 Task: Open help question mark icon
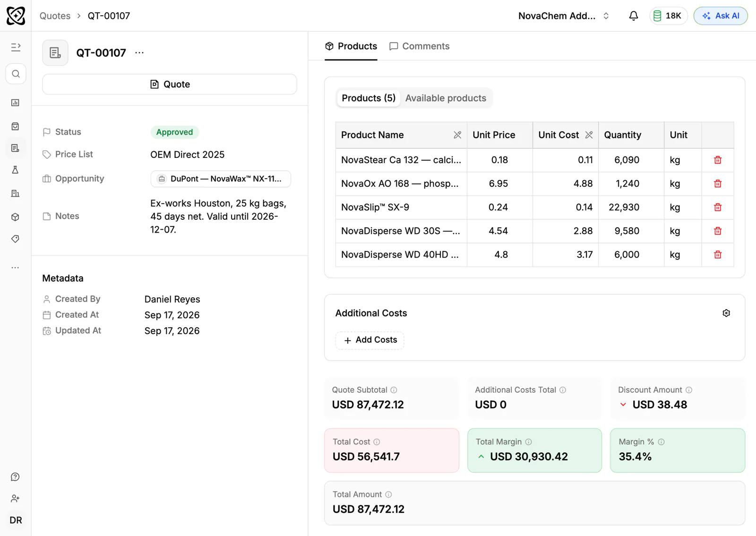click(x=16, y=477)
